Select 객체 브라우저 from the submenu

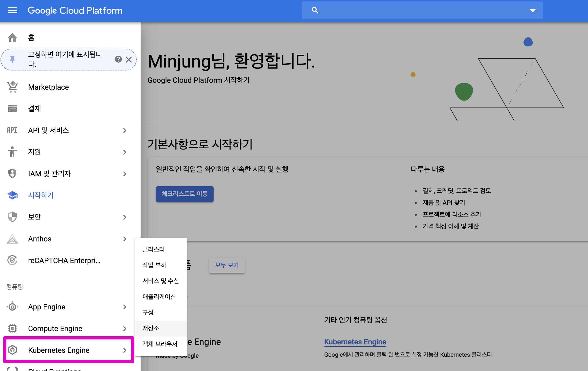(x=161, y=344)
